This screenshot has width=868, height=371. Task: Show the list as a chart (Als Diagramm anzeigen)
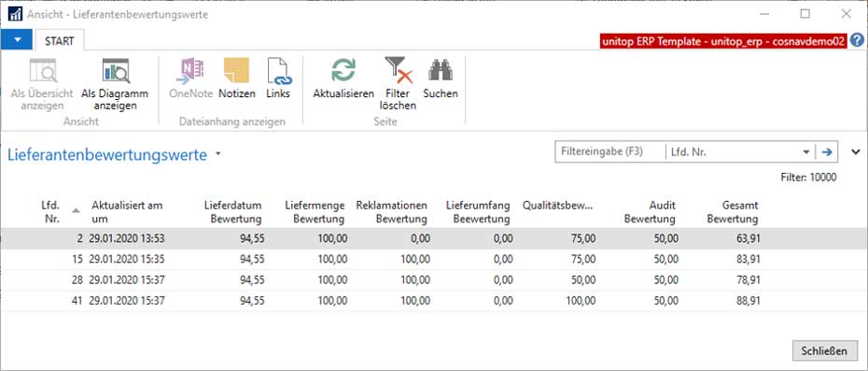[x=115, y=84]
